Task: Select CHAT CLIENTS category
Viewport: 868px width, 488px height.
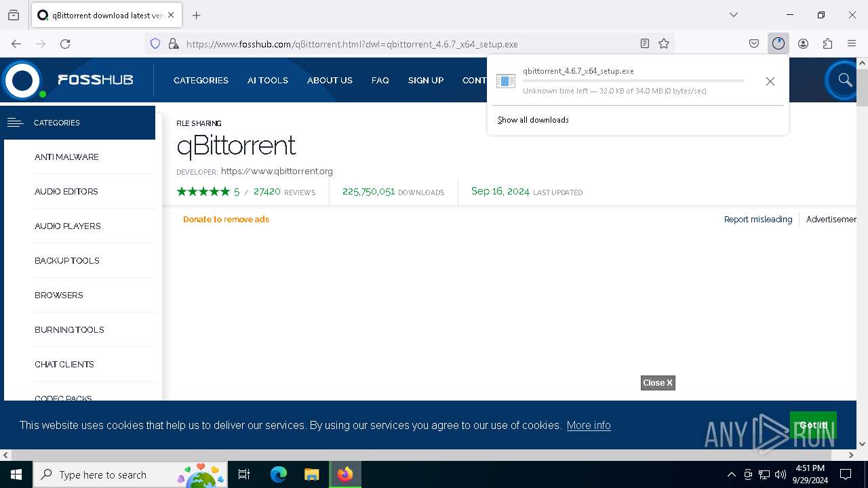Action: pos(64,365)
